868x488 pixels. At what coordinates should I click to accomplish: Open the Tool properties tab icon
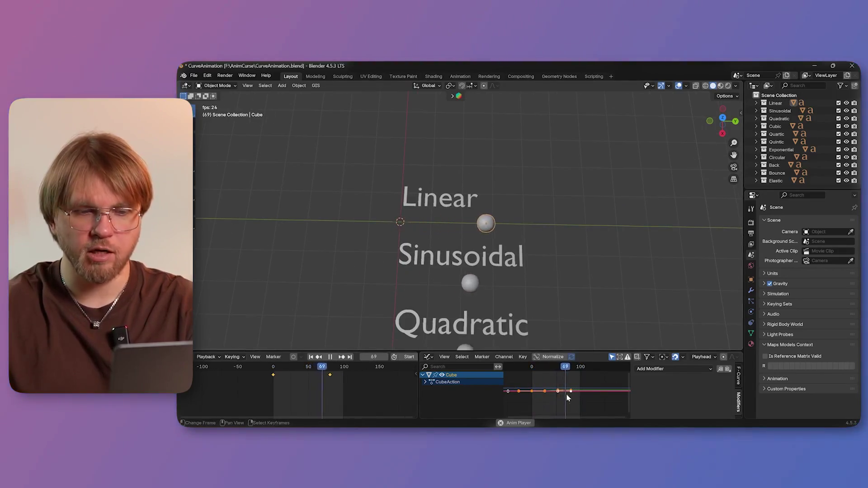751,209
